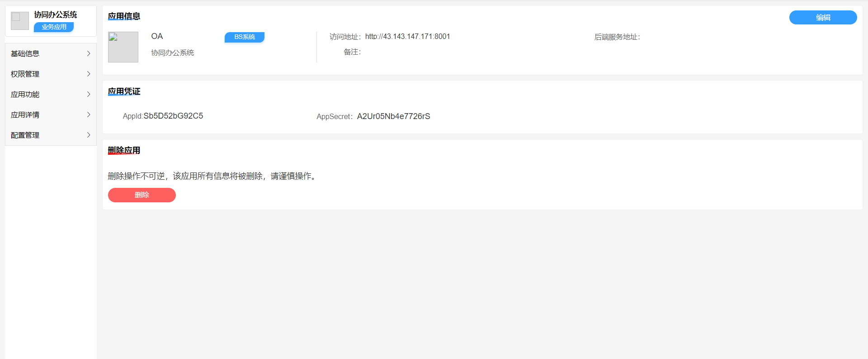Open the 应用详情 menu item
This screenshot has height=359, width=868.
(51, 115)
